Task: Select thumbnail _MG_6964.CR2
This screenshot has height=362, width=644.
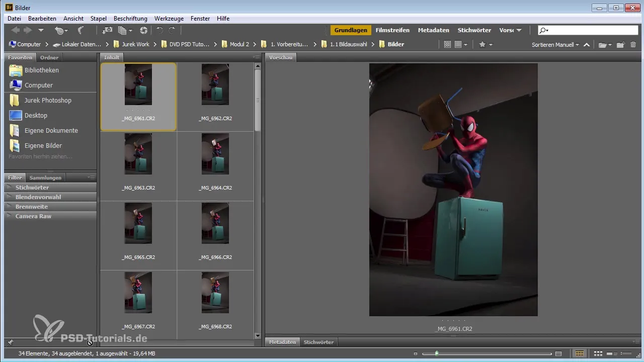Action: click(x=215, y=154)
